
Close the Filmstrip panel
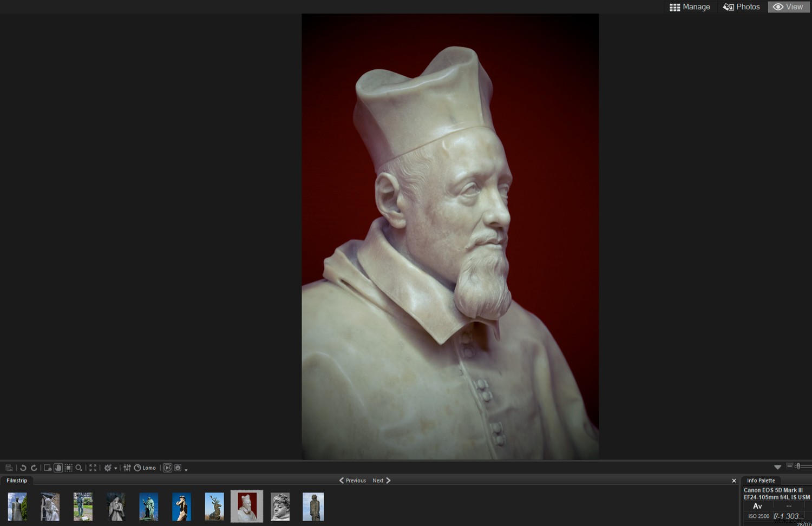pos(734,481)
